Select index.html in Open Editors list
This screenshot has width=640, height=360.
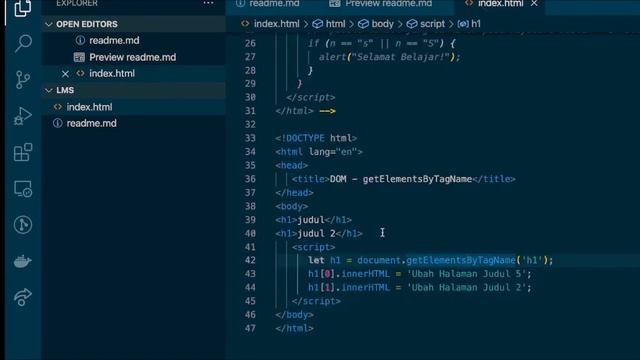point(112,74)
